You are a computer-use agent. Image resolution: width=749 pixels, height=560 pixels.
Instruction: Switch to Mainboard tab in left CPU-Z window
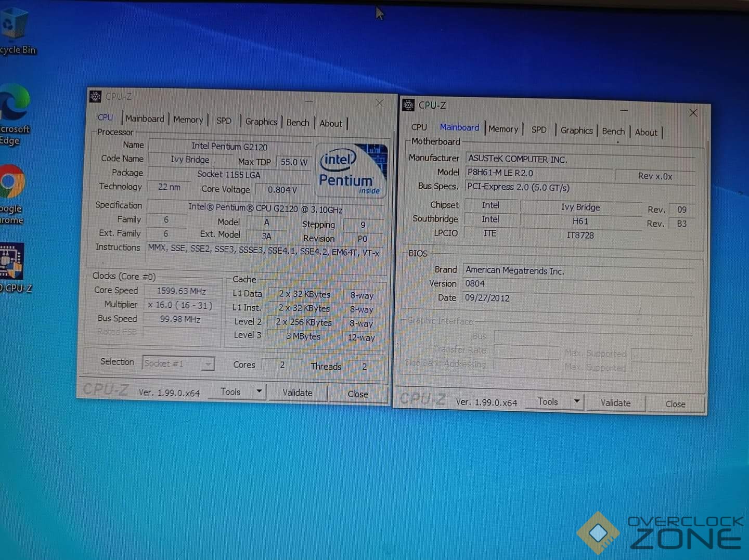click(145, 119)
